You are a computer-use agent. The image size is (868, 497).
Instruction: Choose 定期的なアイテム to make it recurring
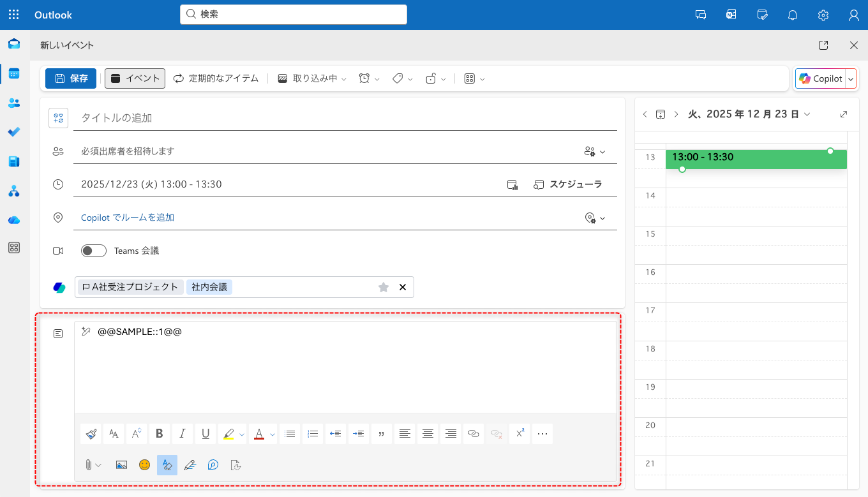tap(216, 78)
